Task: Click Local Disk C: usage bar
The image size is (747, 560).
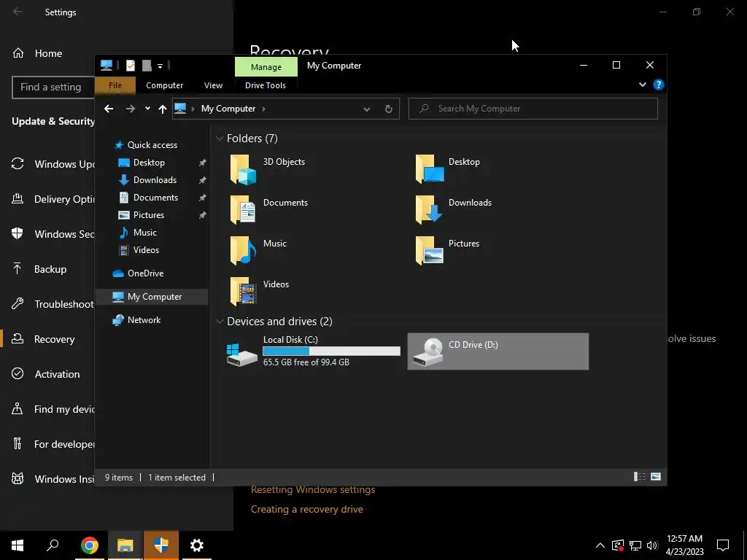Action: 332,351
